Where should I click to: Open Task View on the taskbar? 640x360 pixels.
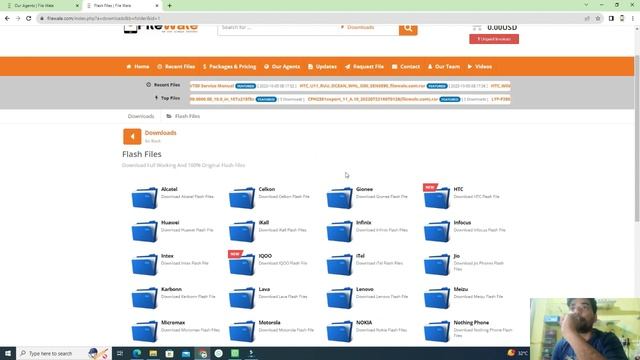point(120,353)
